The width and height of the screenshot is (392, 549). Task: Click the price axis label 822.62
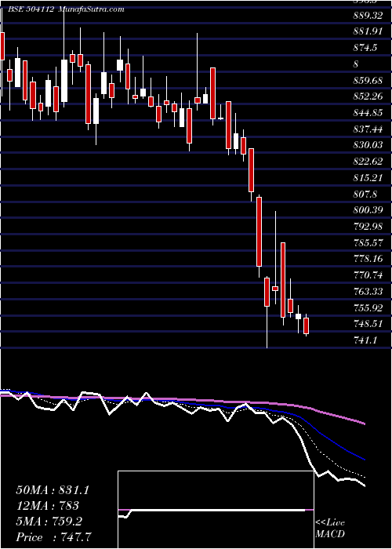click(368, 162)
